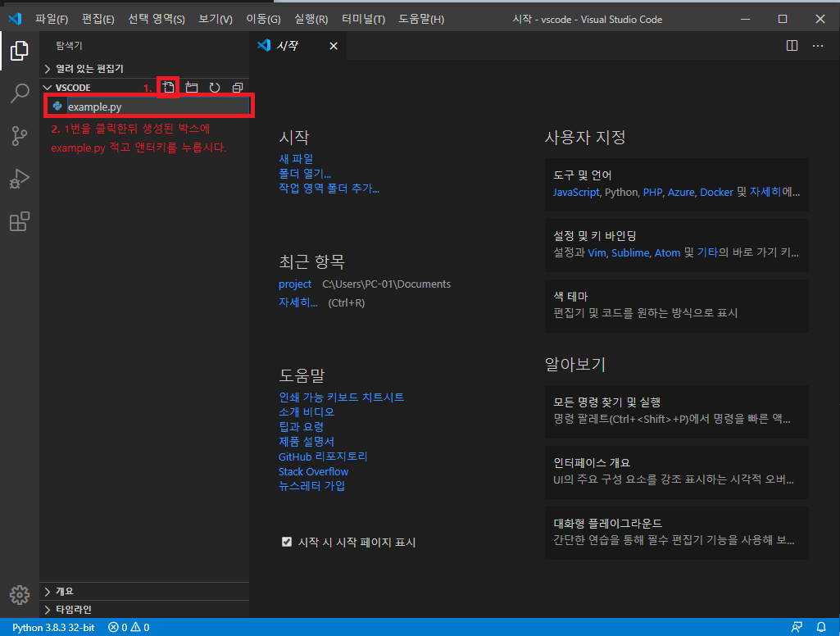Open the Search view in activity bar
Screen dimensions: 840x636
(x=20, y=93)
